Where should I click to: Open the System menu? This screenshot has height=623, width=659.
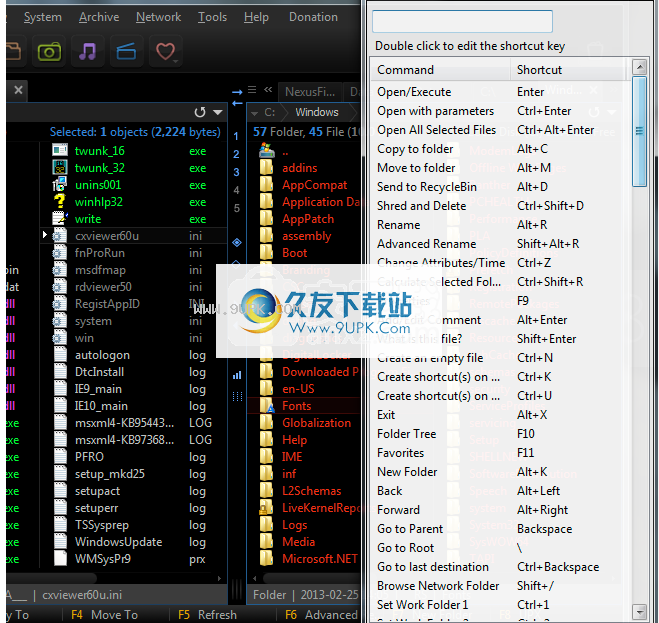coord(42,17)
